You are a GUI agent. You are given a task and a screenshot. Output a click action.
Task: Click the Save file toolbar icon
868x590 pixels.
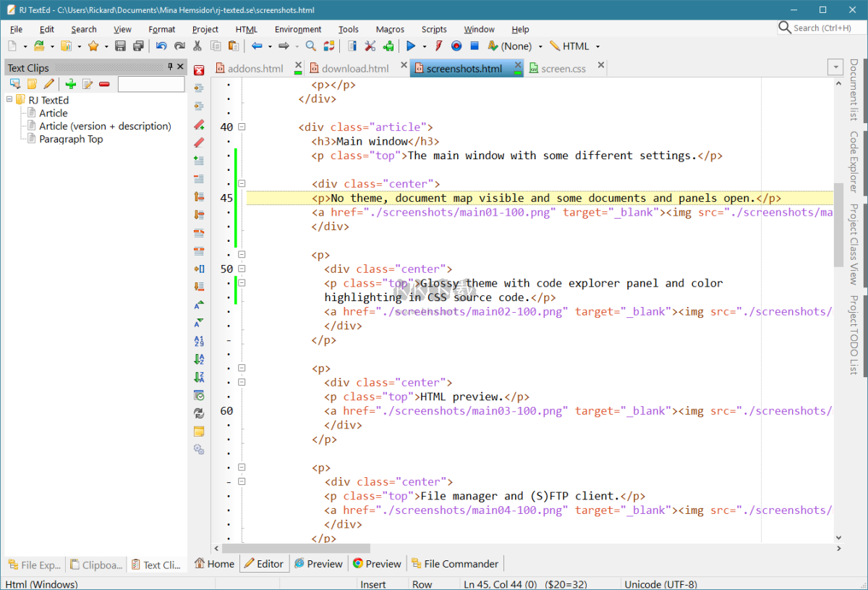120,46
